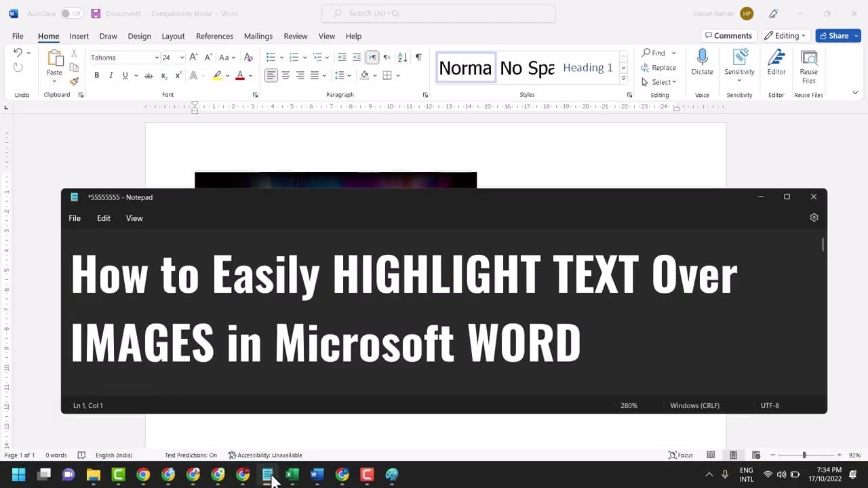Screen dimensions: 868x488
Task: Open the Change Case dropdown
Action: click(x=228, y=58)
